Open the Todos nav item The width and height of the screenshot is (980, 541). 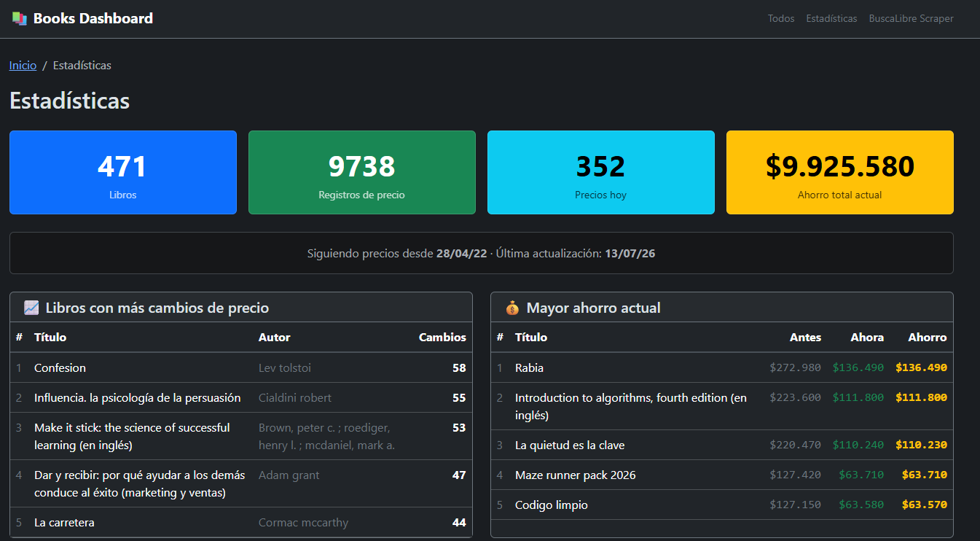click(781, 18)
